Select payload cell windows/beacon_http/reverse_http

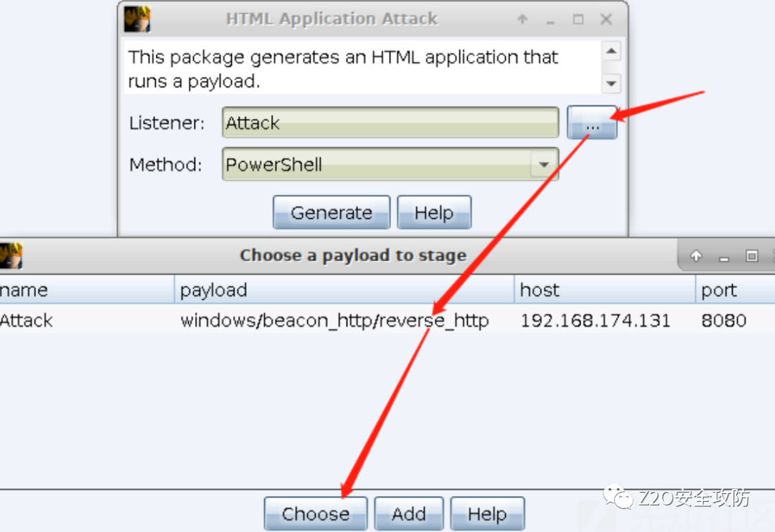[x=334, y=320]
